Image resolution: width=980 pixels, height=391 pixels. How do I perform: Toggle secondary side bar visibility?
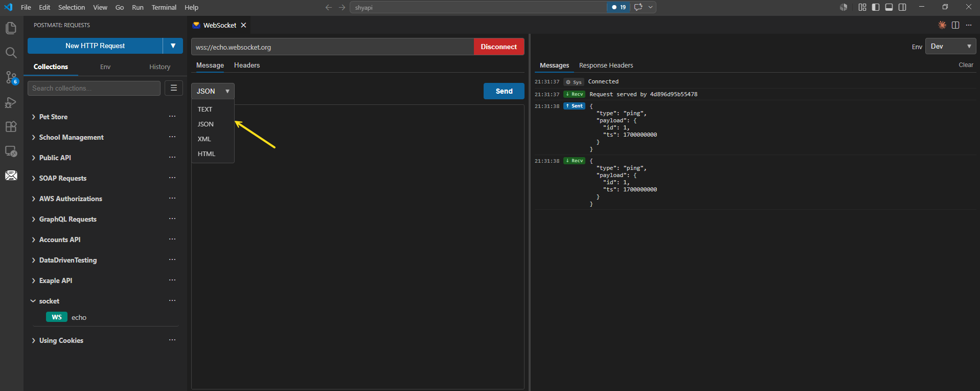click(x=902, y=7)
